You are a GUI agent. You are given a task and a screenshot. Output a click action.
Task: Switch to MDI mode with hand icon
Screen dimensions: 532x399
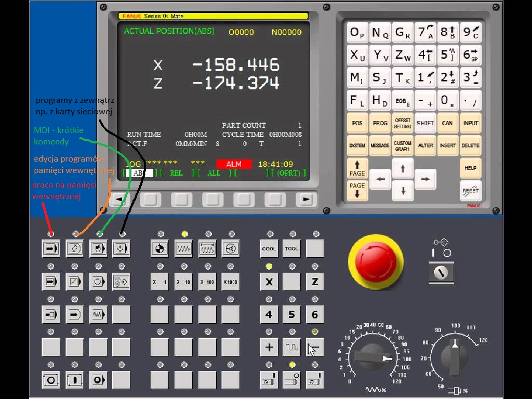[x=98, y=249]
